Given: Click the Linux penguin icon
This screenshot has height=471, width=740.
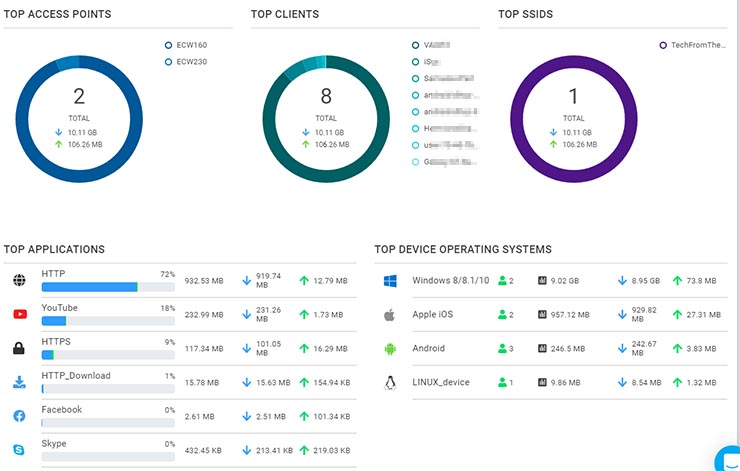Looking at the screenshot, I should 390,382.
